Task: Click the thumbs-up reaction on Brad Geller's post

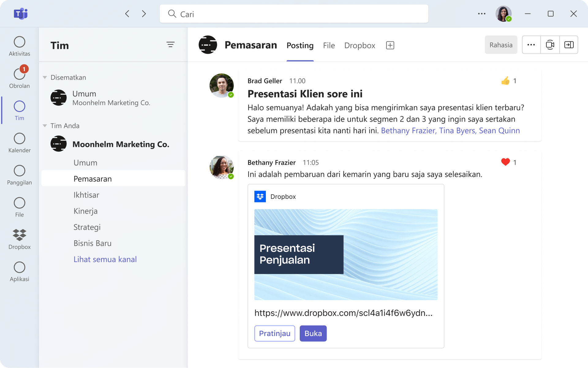Action: (505, 81)
